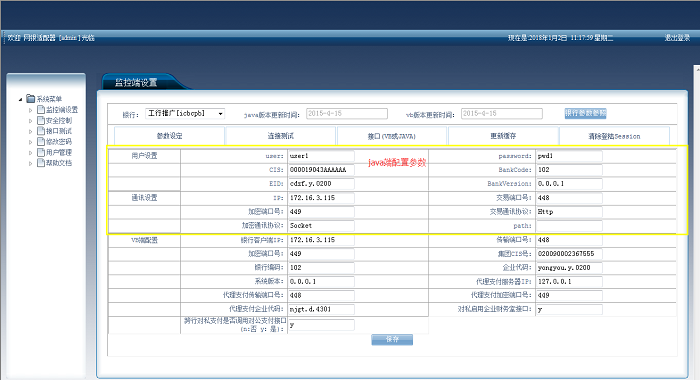Switch to the 接口(VB或JAVA) tab
This screenshot has height=380, width=700.
[x=392, y=136]
